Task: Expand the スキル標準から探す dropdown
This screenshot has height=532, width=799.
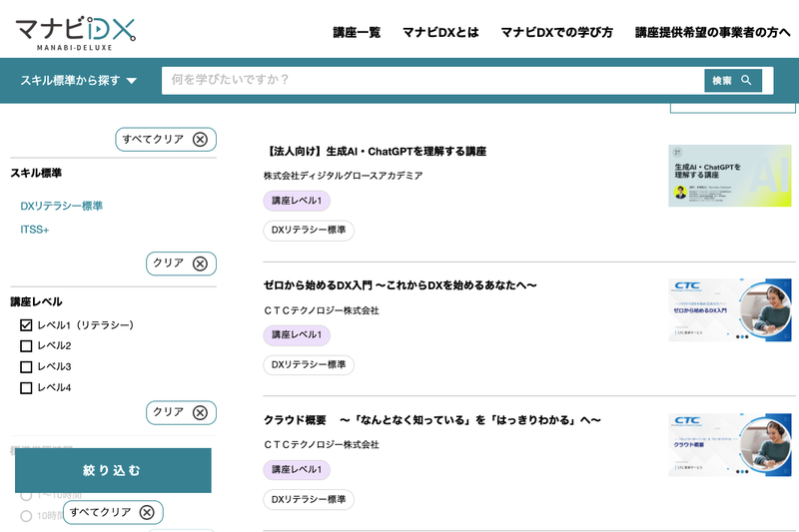Action: pyautogui.click(x=79, y=81)
